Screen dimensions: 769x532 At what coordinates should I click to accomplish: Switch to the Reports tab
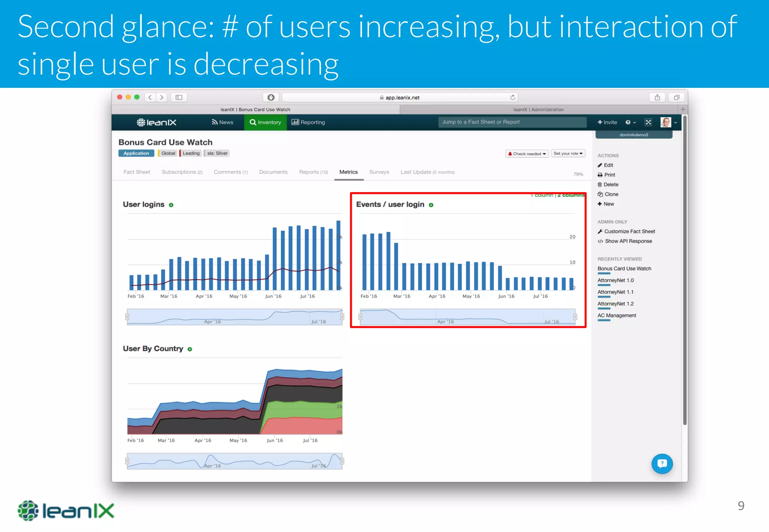point(314,172)
